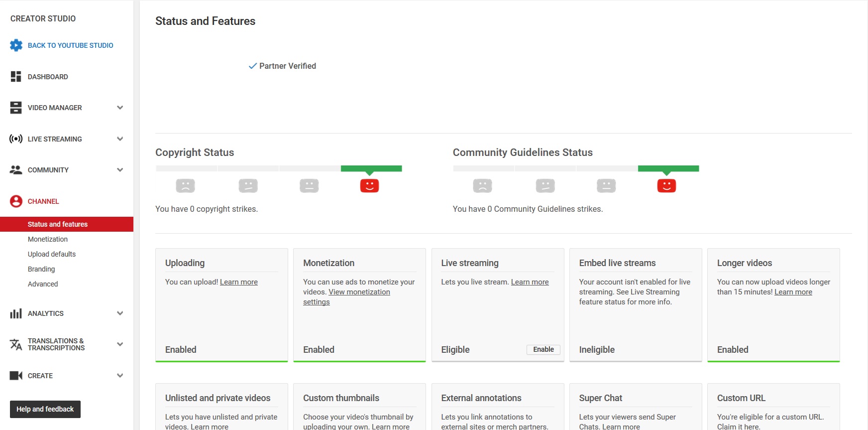Click the 'You have 0 copyright strikes.' text
This screenshot has height=430, width=868.
[x=207, y=209]
